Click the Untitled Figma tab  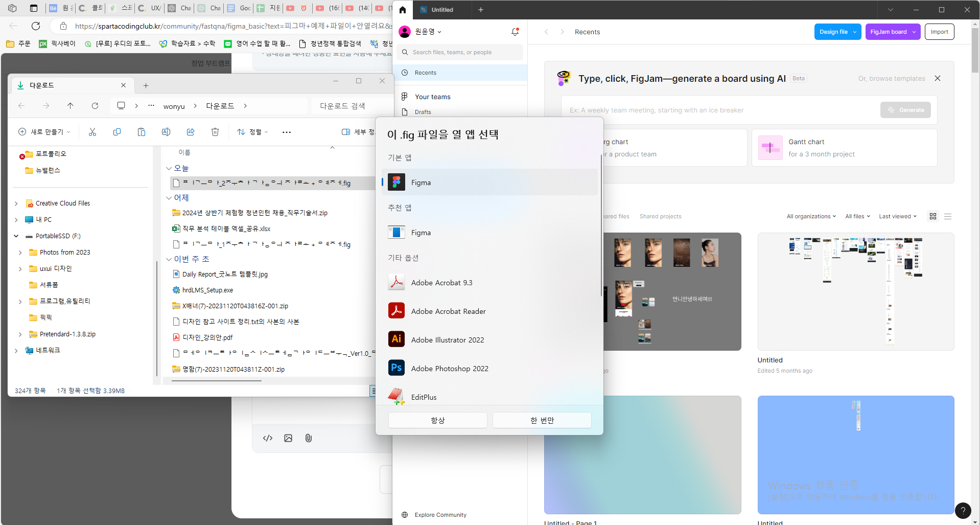(x=441, y=10)
